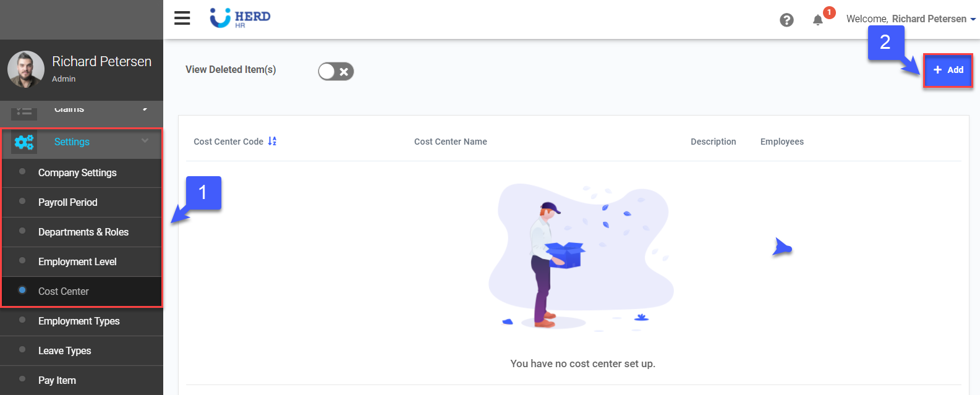
Task: Click the HERD HR logo
Action: point(240,18)
